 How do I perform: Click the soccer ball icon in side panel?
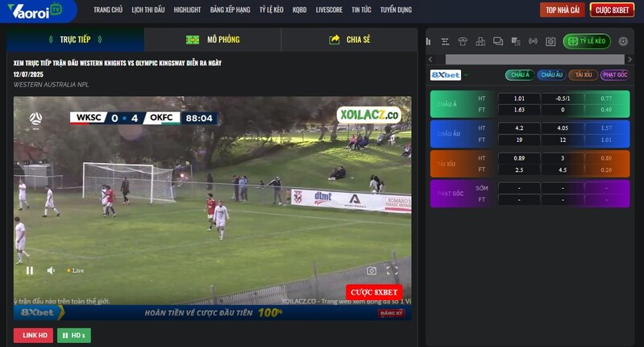click(x=623, y=41)
